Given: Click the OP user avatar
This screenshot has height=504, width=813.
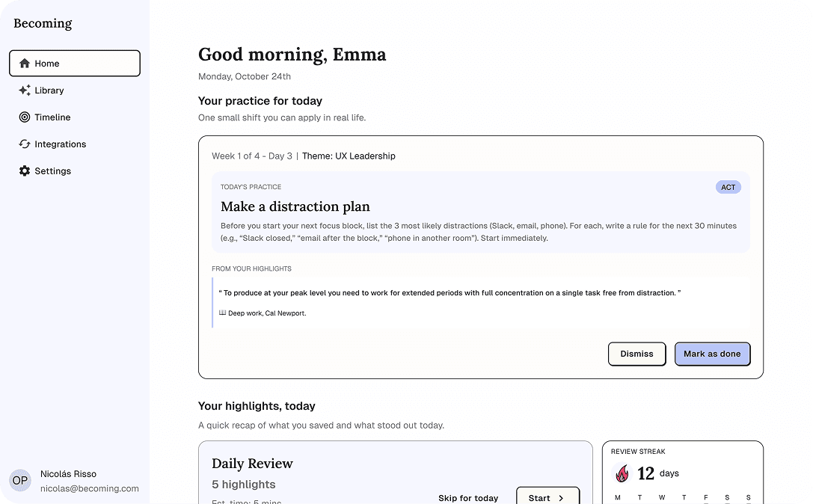Looking at the screenshot, I should pos(20,480).
